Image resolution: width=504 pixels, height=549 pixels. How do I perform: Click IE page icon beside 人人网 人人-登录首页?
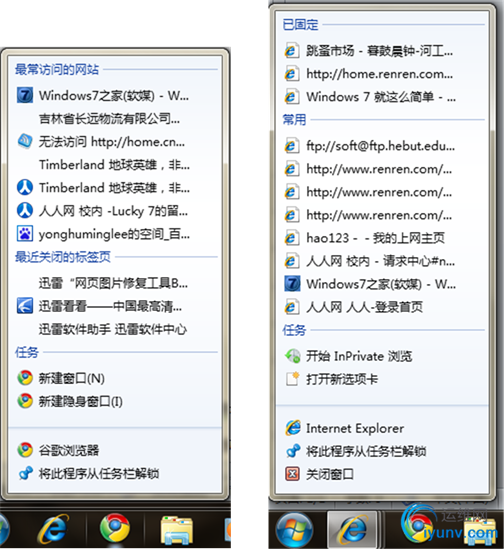click(292, 307)
